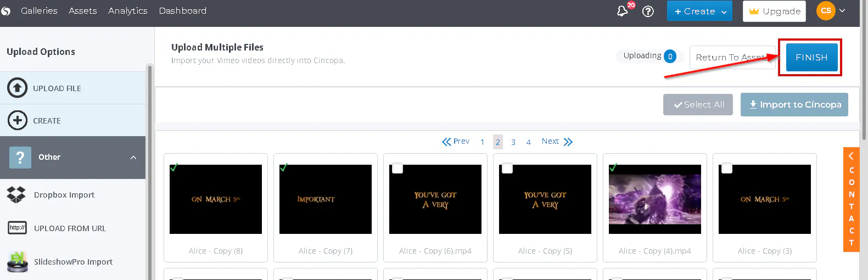Viewport: 868px width, 280px height.
Task: Click the crown icon on Upgrade
Action: (754, 11)
